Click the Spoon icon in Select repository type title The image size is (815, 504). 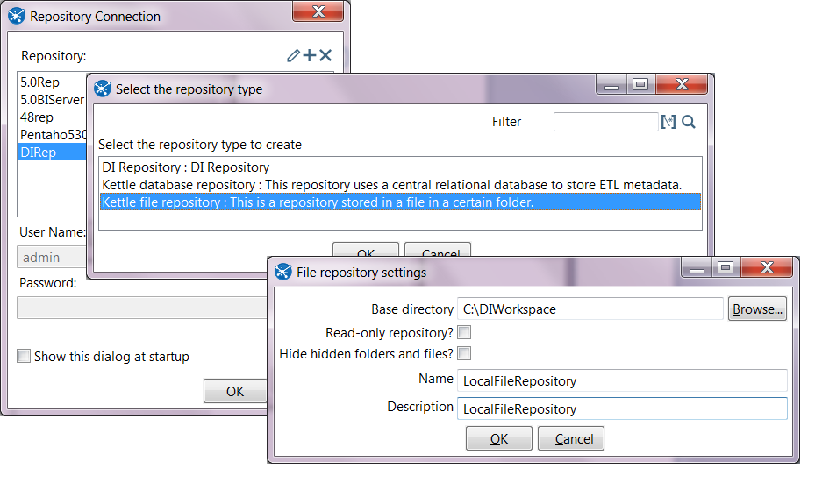(103, 89)
